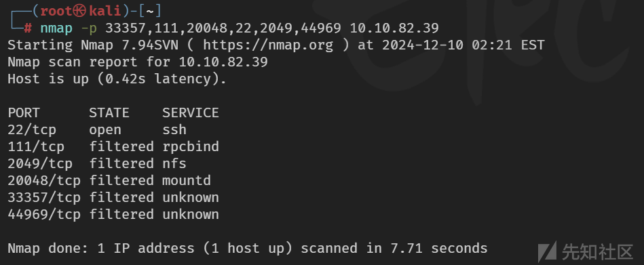Click the 44969/tcp port entry

click(x=44, y=215)
